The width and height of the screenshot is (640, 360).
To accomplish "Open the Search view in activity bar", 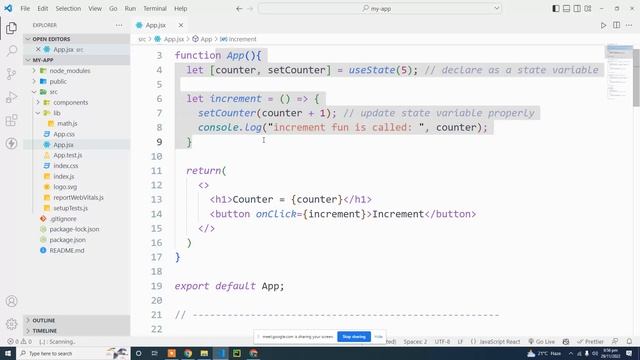I will 11,51.
